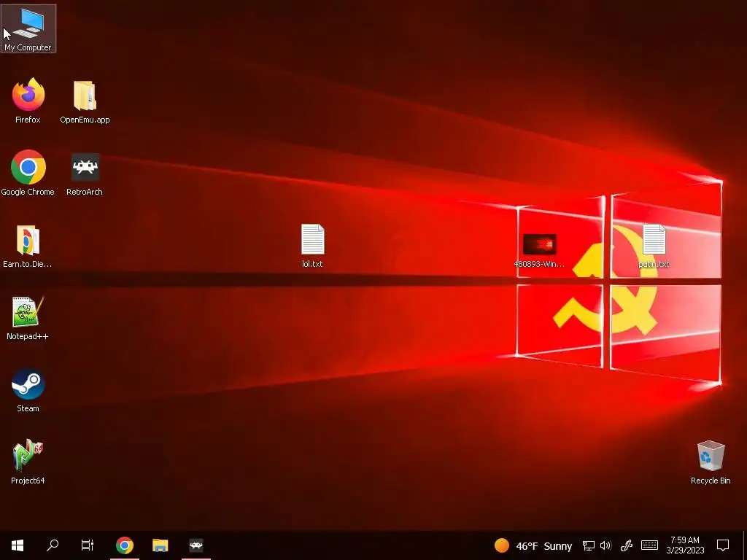The height and width of the screenshot is (560, 747).
Task: Open the Recycle Bin icon
Action: [x=711, y=462]
